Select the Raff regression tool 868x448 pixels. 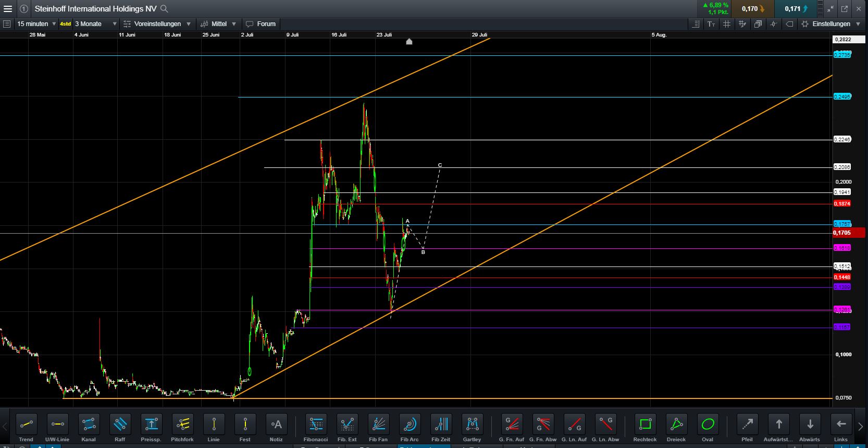[120, 425]
